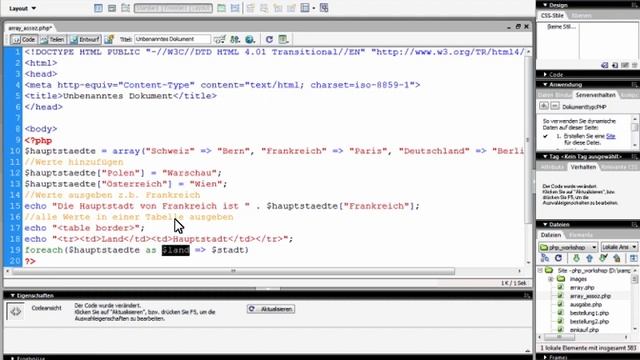Select array.php in the file tree
Image resolution: width=640 pixels, height=360 pixels.
[582, 287]
